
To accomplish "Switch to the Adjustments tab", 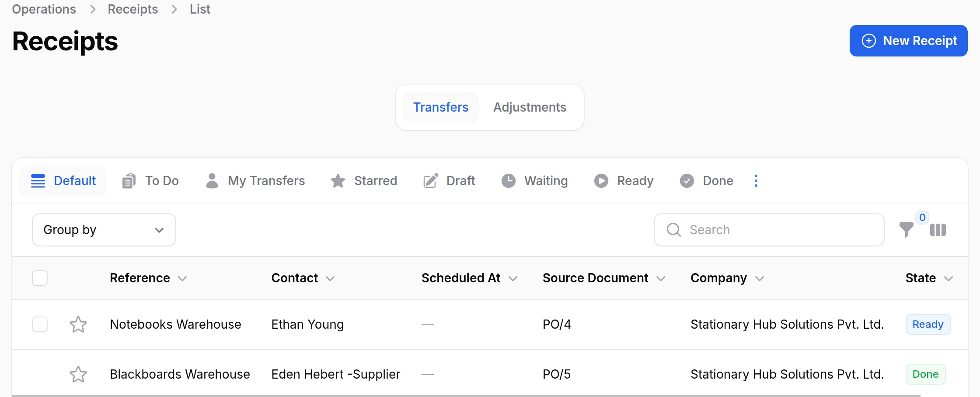I will 530,107.
